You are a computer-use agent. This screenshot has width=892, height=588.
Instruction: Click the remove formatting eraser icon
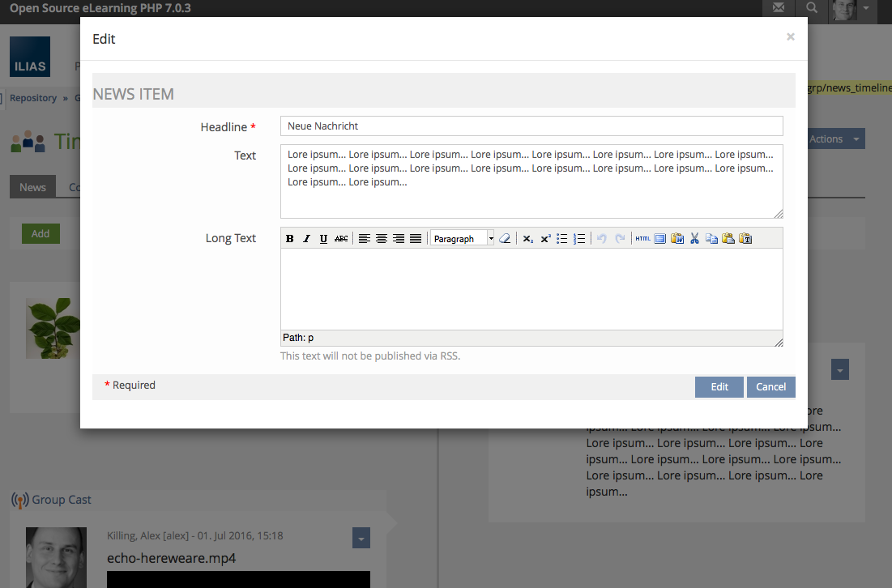505,239
